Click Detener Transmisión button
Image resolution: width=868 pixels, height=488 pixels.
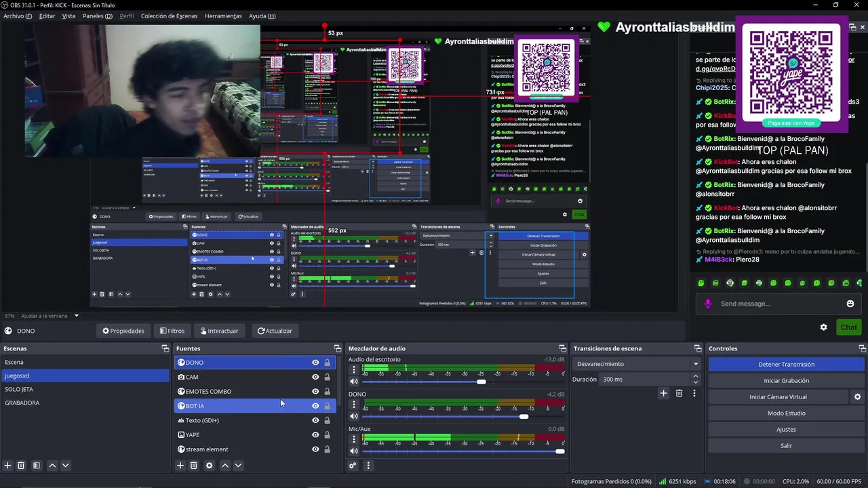click(x=786, y=365)
